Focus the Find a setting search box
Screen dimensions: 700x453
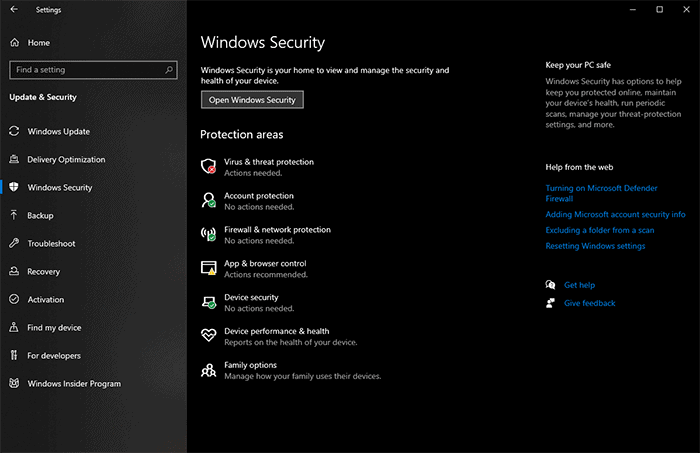click(93, 70)
